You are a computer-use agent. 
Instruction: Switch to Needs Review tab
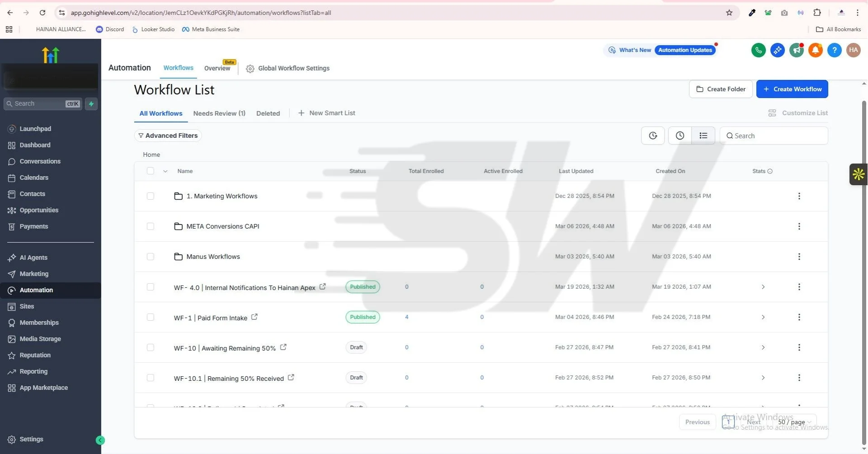tap(219, 113)
